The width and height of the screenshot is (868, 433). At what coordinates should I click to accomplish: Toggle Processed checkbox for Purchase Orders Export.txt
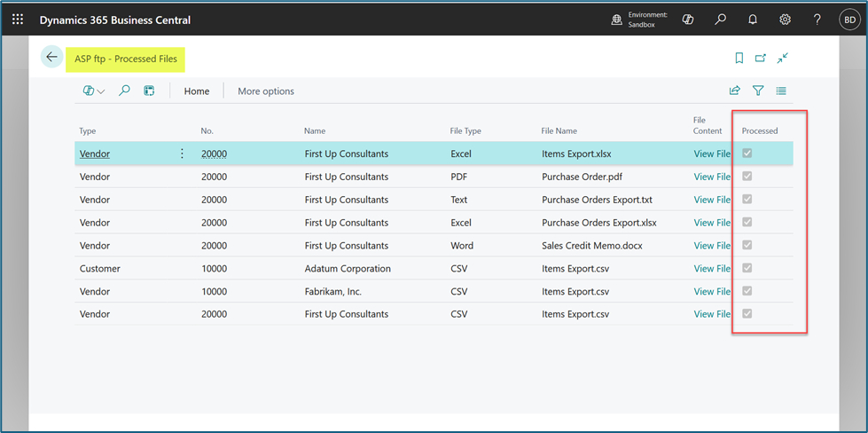(x=747, y=199)
